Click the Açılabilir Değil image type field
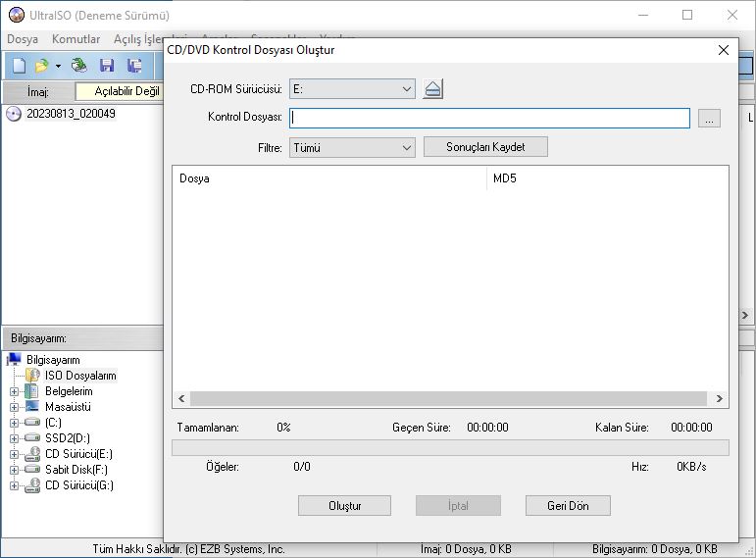756x558 pixels. pos(120,91)
